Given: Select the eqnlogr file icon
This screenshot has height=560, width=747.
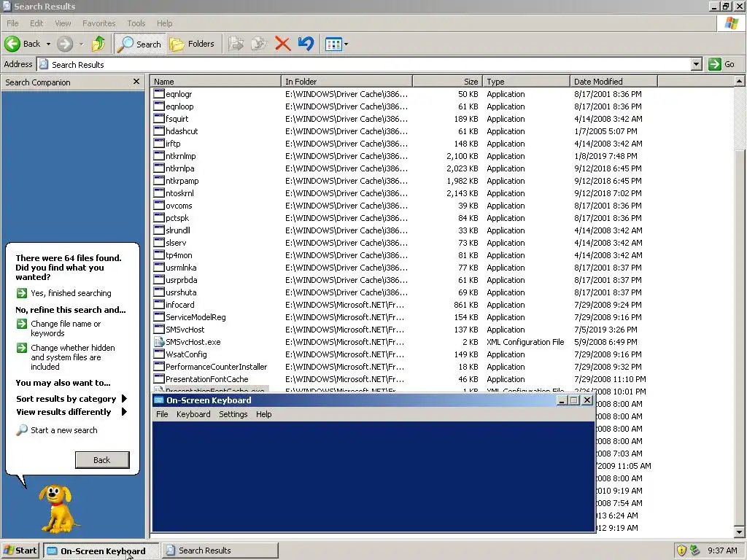Looking at the screenshot, I should point(158,94).
